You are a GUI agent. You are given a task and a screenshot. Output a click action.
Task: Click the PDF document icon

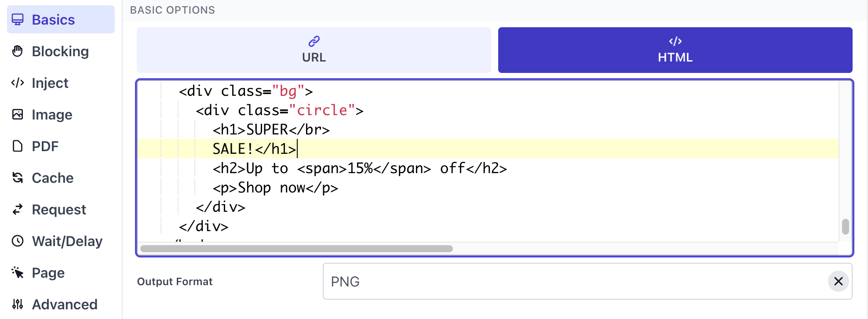point(18,146)
